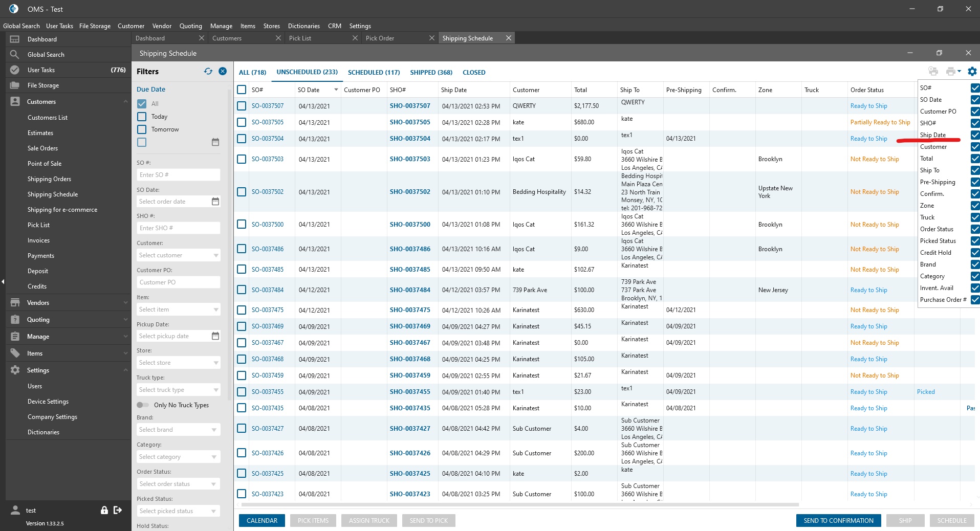The height and width of the screenshot is (531, 980).
Task: Click the refresh filters icon
Action: click(208, 72)
